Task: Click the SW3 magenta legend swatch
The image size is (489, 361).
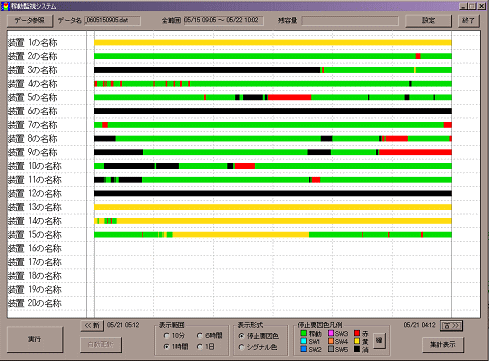Action: point(331,333)
